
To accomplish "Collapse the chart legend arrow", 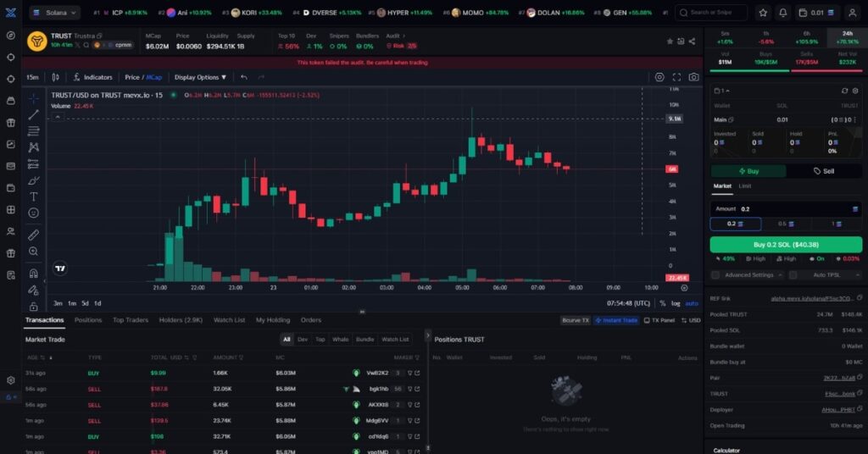I will click(58, 117).
